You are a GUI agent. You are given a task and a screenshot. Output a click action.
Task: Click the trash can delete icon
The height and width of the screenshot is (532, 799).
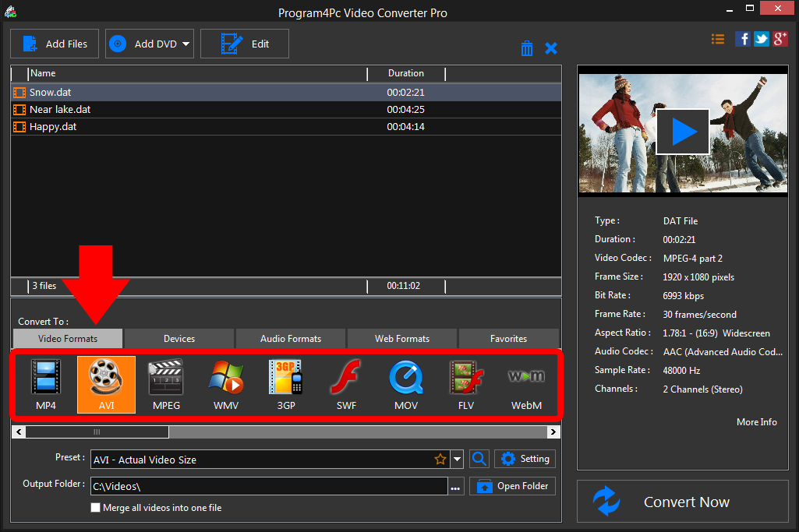(x=527, y=48)
